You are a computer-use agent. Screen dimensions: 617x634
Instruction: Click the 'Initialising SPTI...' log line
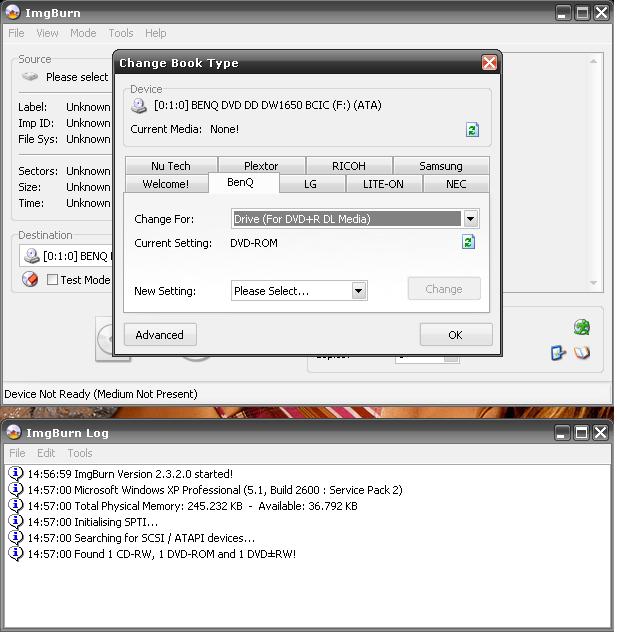click(x=93, y=522)
